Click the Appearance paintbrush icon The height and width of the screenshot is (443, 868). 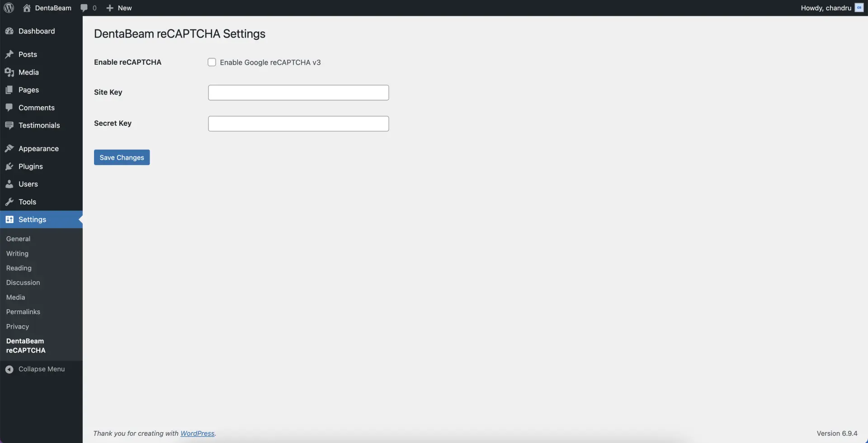pyautogui.click(x=9, y=148)
